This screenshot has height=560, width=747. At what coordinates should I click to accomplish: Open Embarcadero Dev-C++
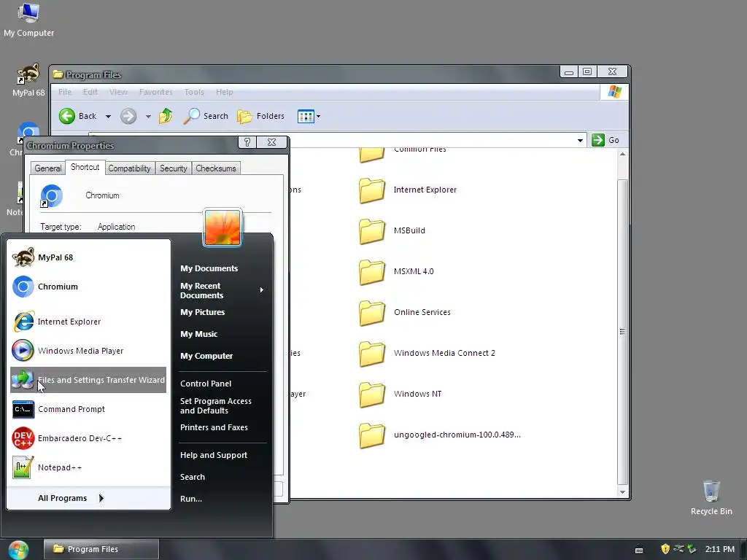click(88, 438)
